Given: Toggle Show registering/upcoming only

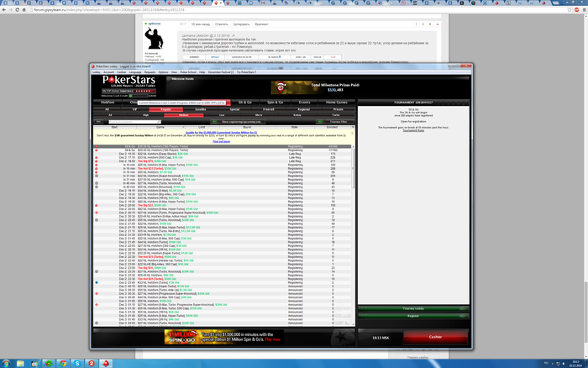Looking at the screenshot, I should (238, 122).
